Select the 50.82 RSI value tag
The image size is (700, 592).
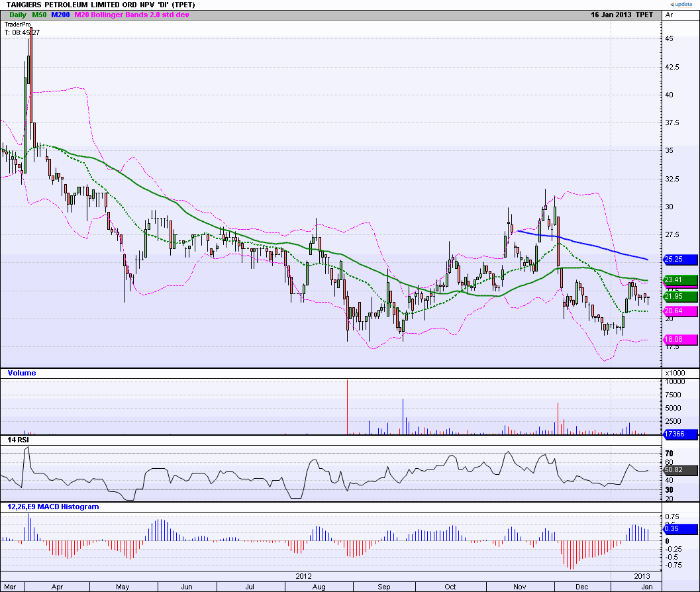681,471
